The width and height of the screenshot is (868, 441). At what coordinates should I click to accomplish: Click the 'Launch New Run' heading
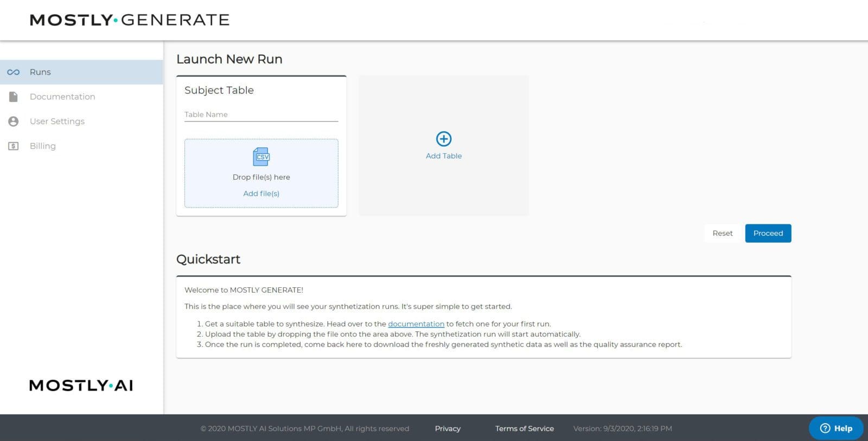point(229,59)
